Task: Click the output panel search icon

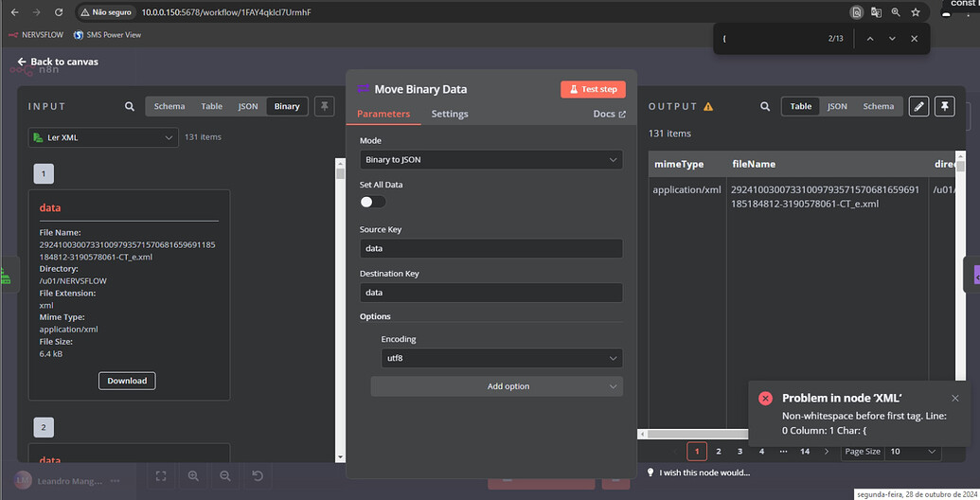Action: [x=765, y=106]
